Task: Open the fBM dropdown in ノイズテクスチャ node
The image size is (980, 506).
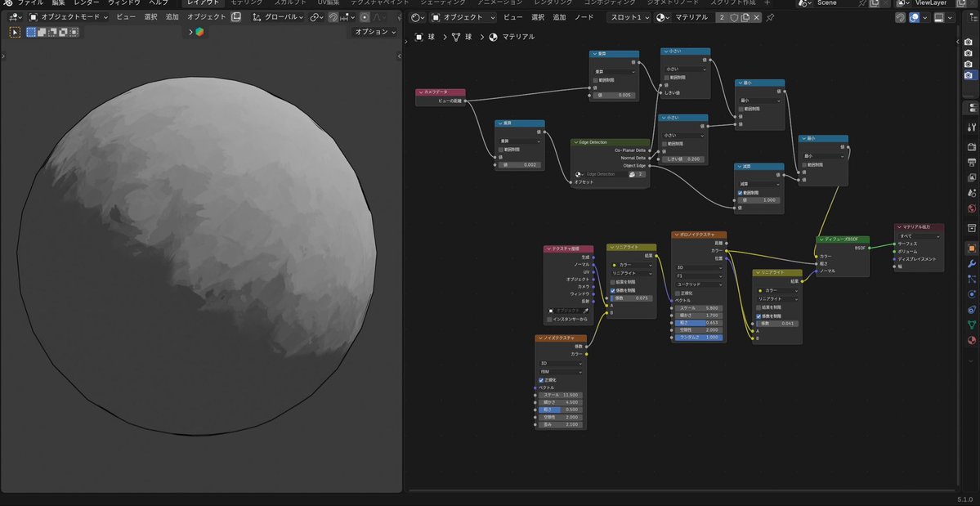Action: (x=561, y=372)
